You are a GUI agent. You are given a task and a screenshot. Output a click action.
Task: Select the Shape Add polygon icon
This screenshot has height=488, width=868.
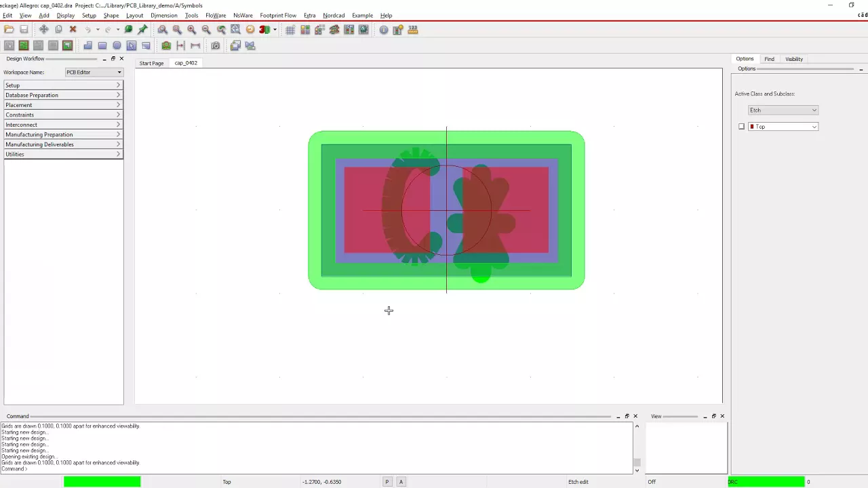pos(87,45)
